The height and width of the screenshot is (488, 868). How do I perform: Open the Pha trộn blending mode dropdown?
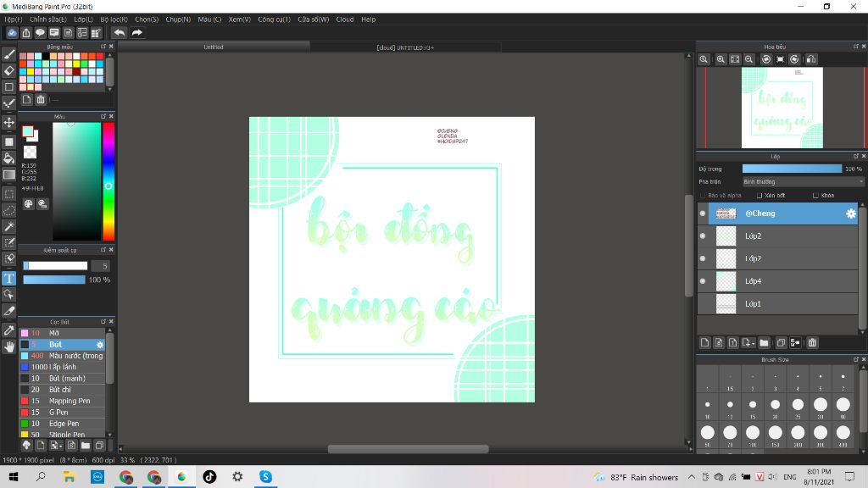pos(803,181)
